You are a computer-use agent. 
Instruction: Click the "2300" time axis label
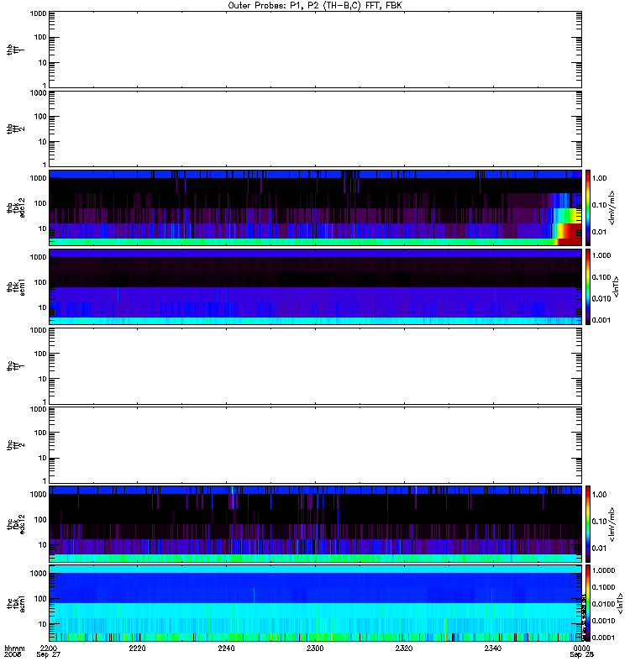coord(315,648)
